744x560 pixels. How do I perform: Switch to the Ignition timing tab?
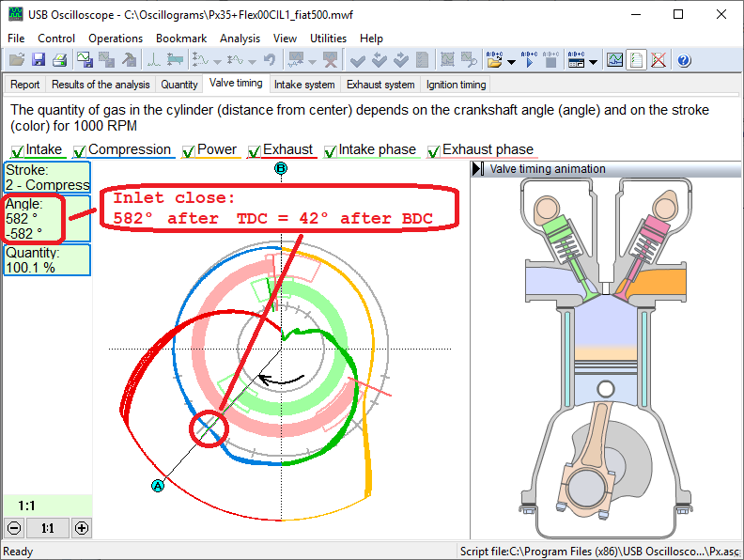coord(456,85)
